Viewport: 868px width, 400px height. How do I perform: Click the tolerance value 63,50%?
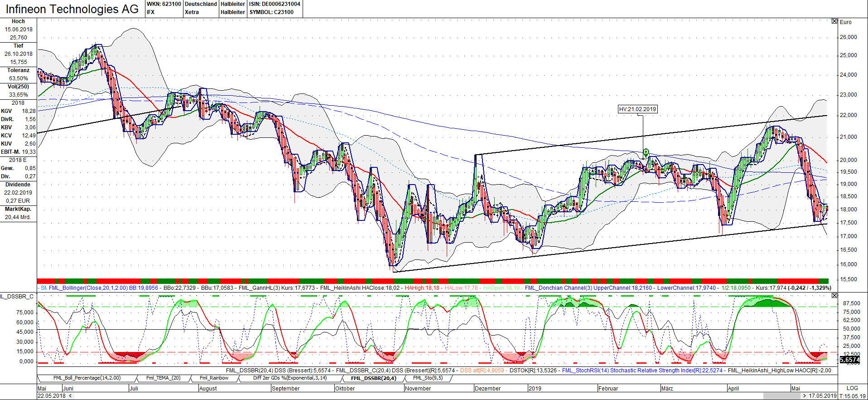pyautogui.click(x=19, y=78)
